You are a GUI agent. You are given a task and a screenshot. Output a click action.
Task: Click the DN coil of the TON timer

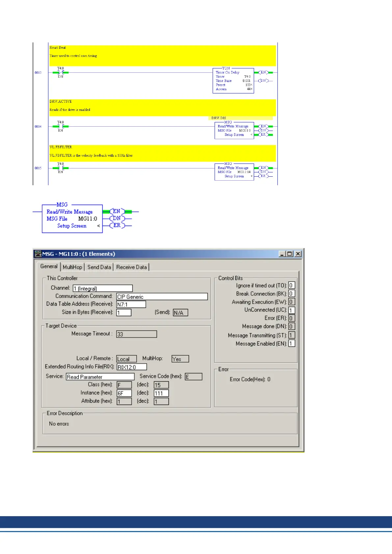pos(263,81)
